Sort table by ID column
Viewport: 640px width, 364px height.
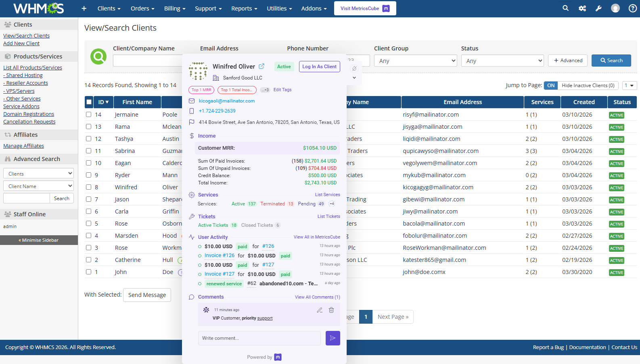pyautogui.click(x=103, y=102)
